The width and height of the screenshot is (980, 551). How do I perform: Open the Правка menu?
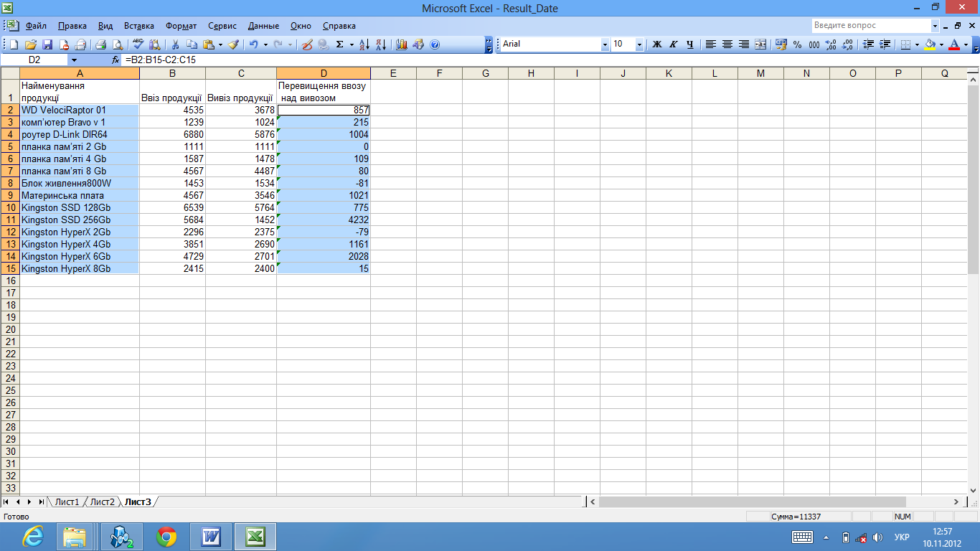72,26
